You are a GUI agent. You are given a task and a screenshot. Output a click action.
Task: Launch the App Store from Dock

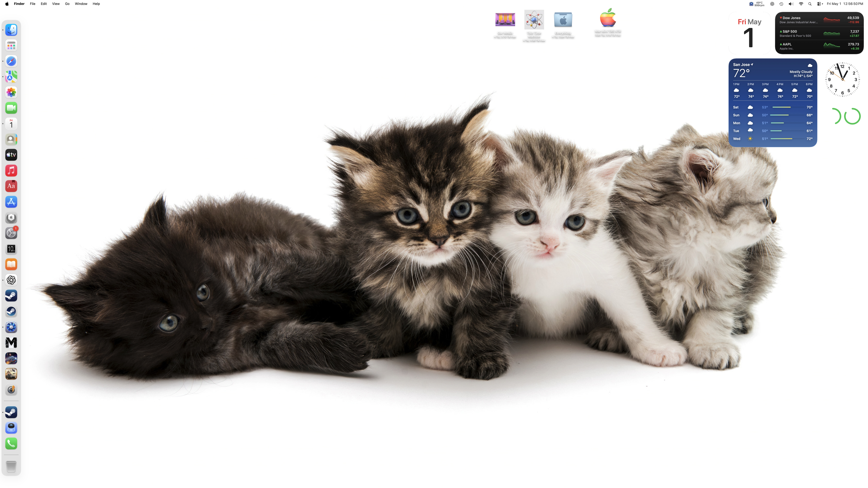(x=11, y=202)
